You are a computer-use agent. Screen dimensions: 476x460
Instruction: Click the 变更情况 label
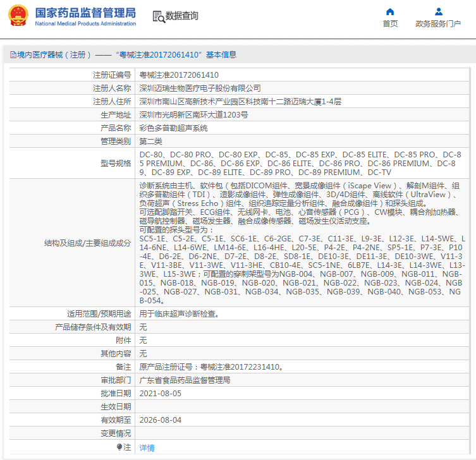(116, 433)
